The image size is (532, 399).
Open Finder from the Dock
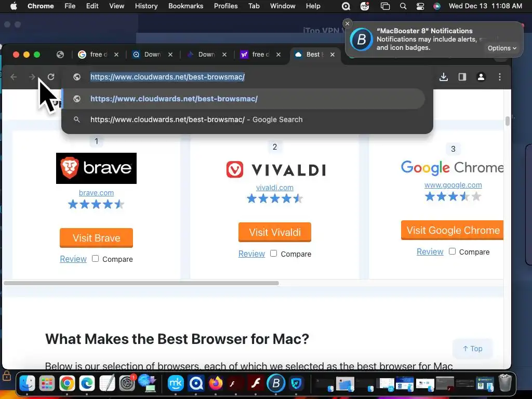(27, 383)
